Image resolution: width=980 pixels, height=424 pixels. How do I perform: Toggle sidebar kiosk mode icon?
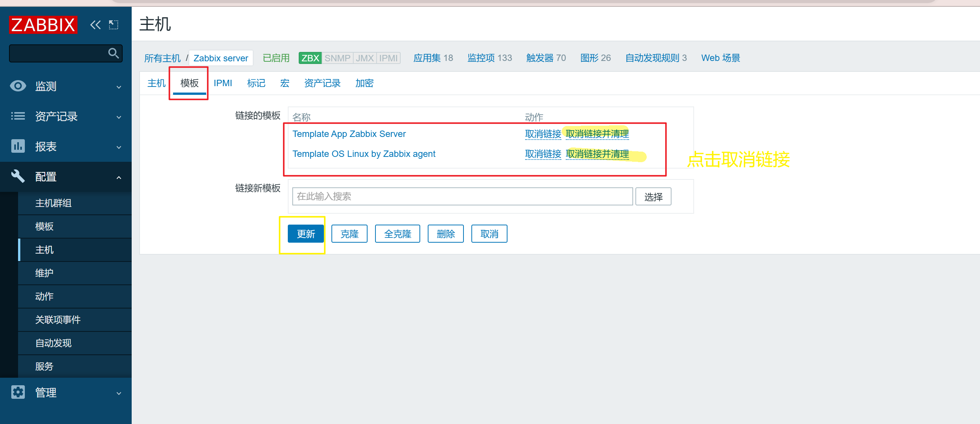click(x=114, y=25)
